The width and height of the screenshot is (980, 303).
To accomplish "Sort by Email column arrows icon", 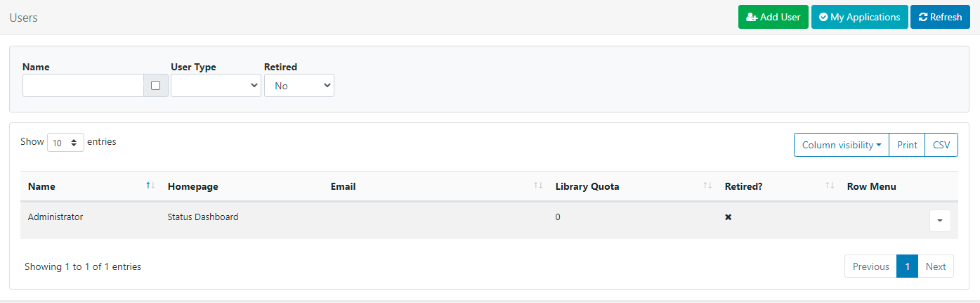I will [x=538, y=186].
